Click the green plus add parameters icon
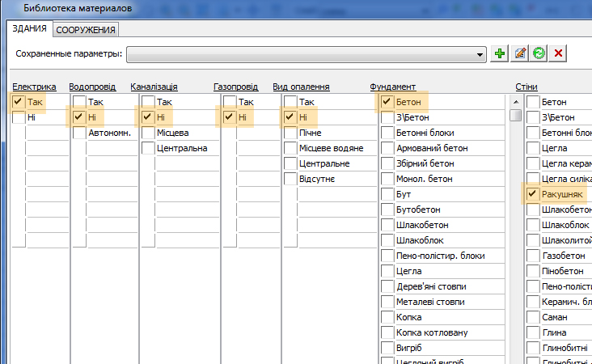 501,53
